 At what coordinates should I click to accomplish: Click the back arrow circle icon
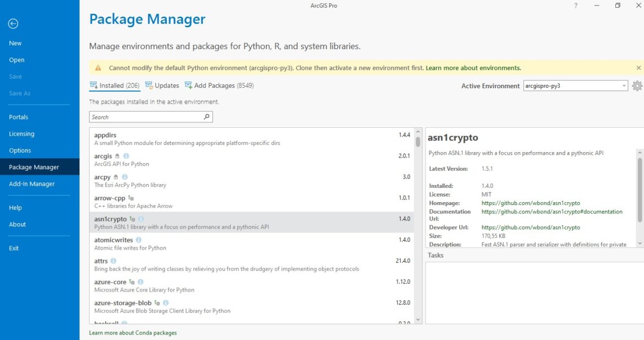point(13,24)
